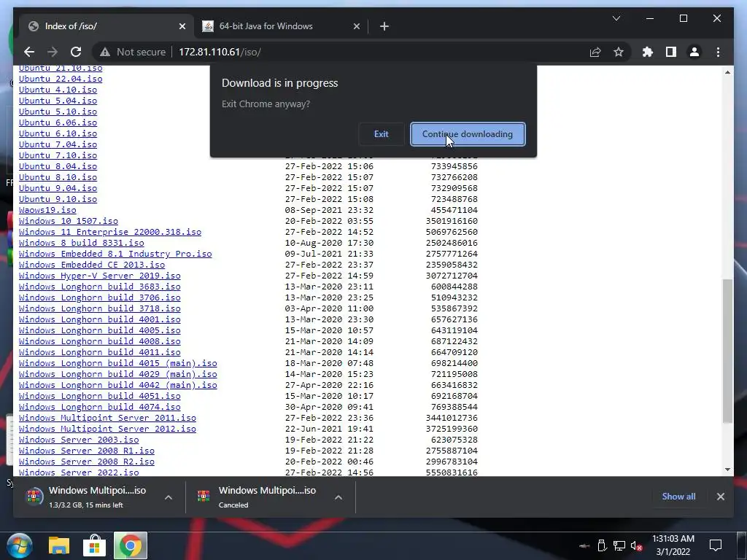Screen dimensions: 747x560
Task: Click the muted volume tray icon
Action: pyautogui.click(x=636, y=545)
